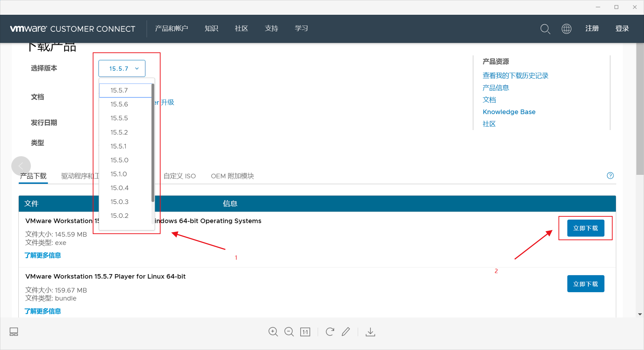
Task: Download the Windows 64-bit Player
Action: [586, 228]
